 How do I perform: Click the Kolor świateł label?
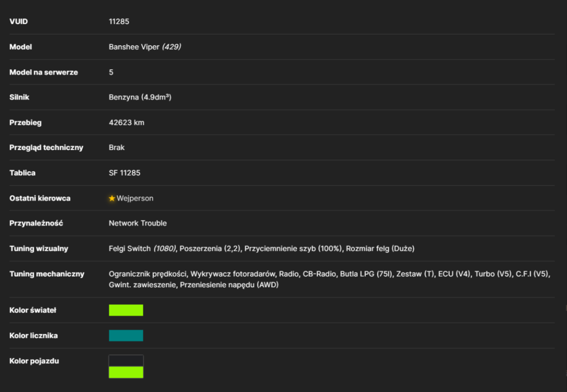32,310
